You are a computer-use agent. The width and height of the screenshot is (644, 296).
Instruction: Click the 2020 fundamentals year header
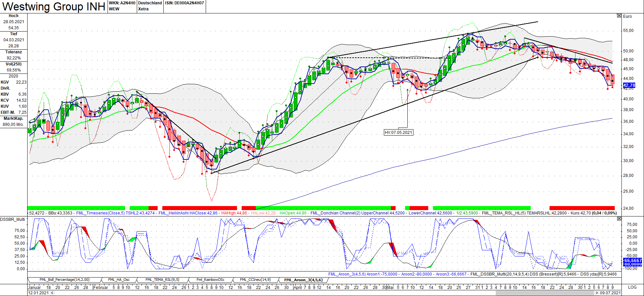pos(13,76)
